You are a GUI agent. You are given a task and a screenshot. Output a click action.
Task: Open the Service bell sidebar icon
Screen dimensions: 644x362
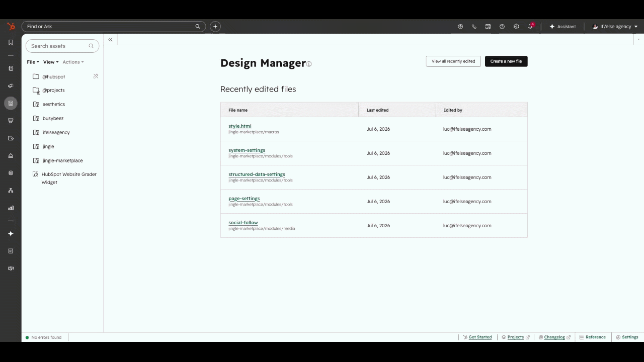click(11, 155)
